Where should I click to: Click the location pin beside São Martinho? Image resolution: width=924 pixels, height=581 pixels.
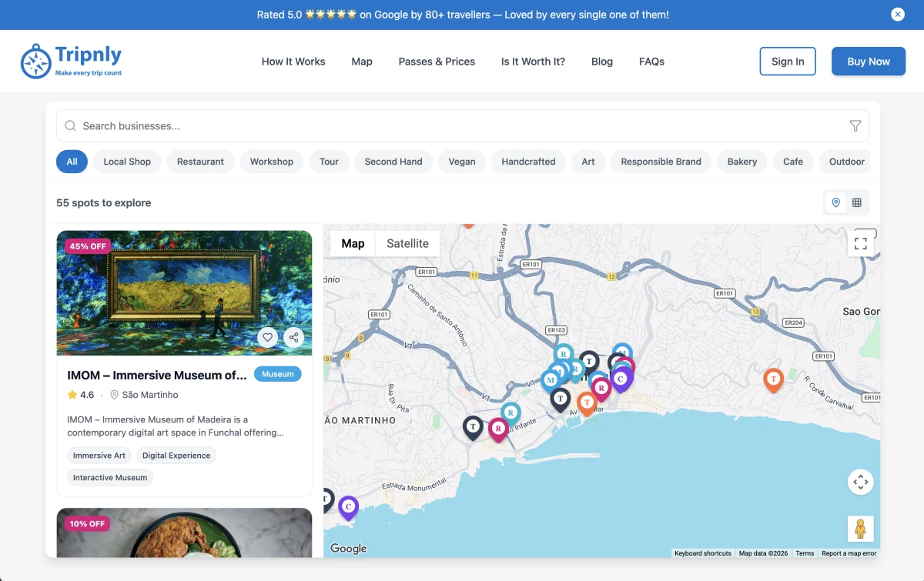click(x=115, y=395)
